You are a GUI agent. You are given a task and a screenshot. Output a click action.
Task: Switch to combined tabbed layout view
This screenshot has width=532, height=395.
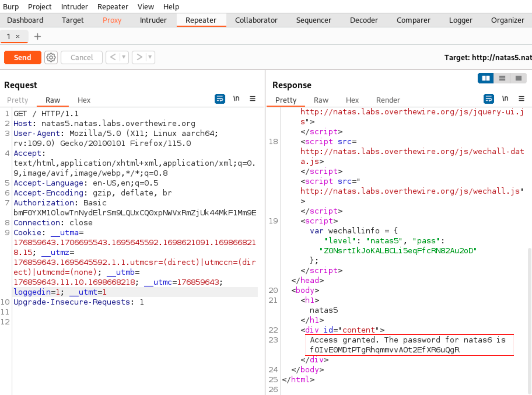coord(518,78)
